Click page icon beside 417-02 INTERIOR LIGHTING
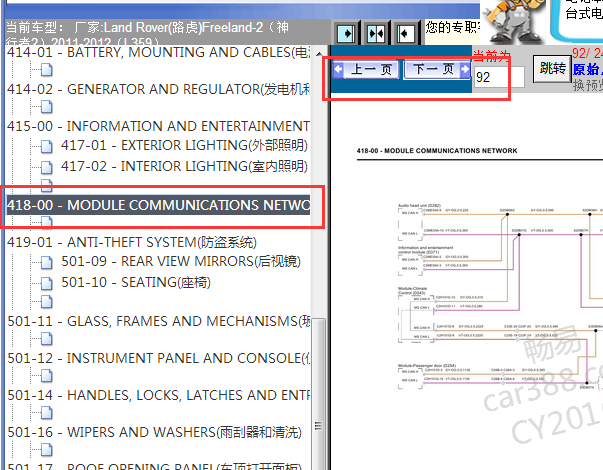The image size is (603, 470). pyautogui.click(x=47, y=167)
